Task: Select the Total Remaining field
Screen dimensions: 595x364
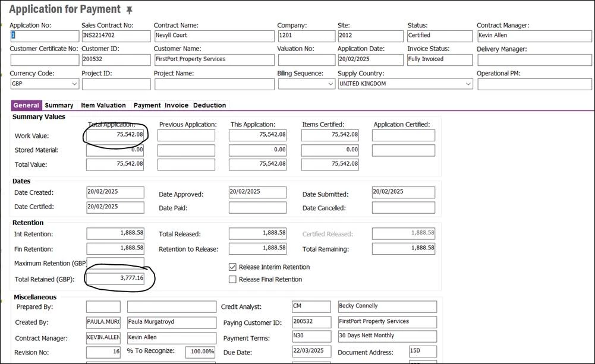Action: coord(404,249)
